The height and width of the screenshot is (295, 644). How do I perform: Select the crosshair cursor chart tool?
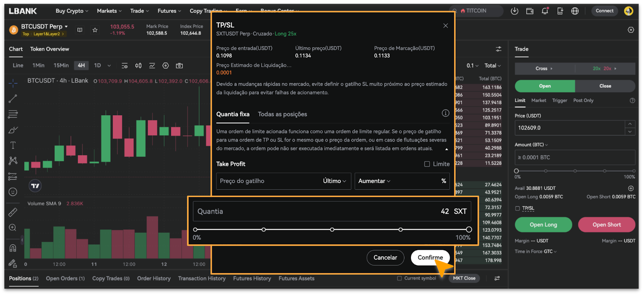point(13,83)
